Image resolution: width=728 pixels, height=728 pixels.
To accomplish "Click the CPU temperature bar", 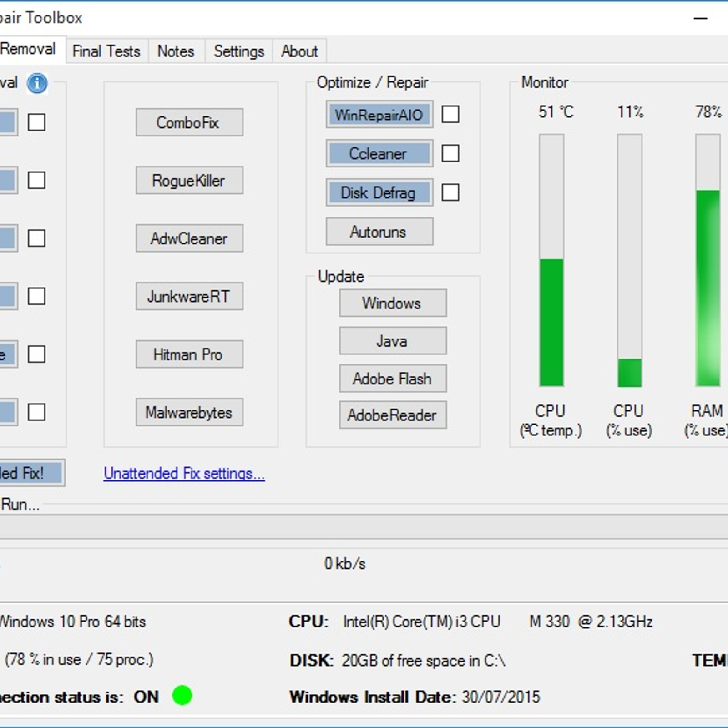I will (x=551, y=260).
